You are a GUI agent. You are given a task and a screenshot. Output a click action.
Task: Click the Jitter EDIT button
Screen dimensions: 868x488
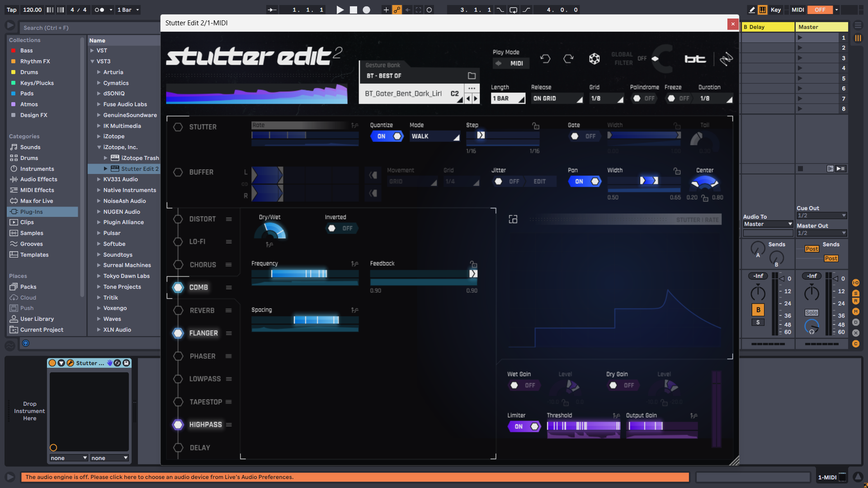click(x=539, y=181)
